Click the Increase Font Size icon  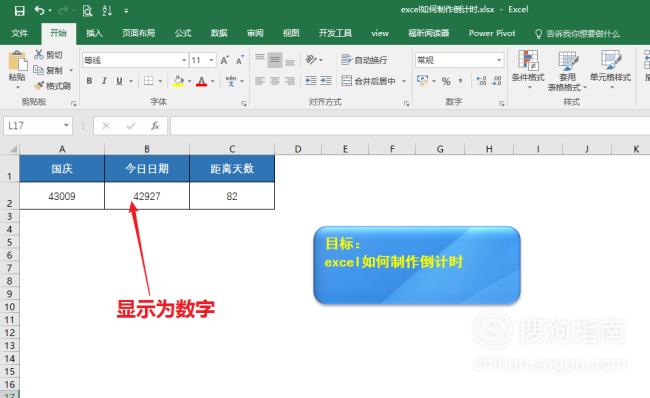tap(224, 60)
